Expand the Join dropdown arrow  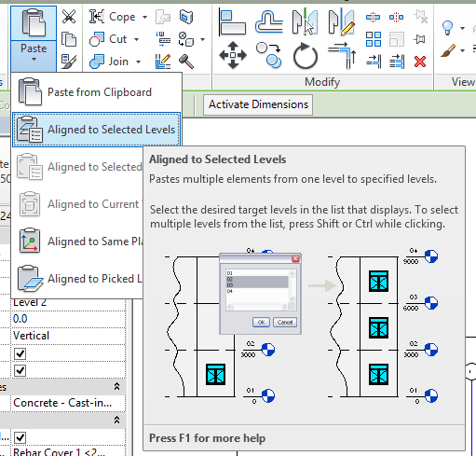(x=138, y=62)
